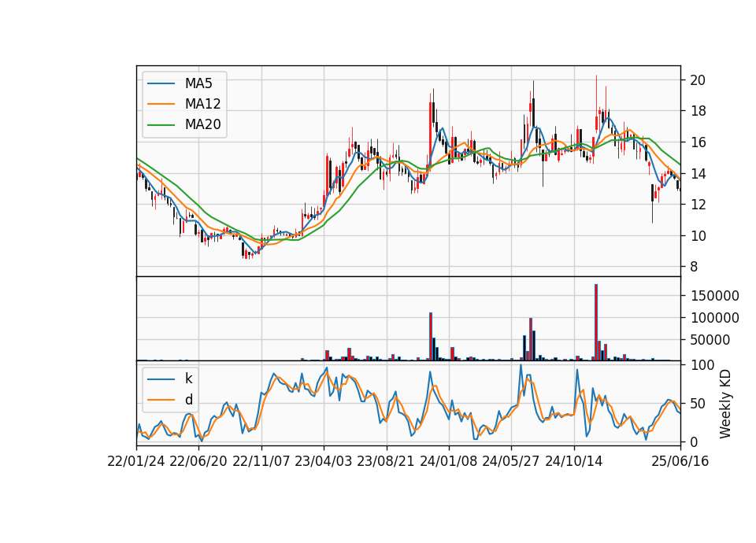
Task: Click the MA20 legend label
Action: coord(202,124)
